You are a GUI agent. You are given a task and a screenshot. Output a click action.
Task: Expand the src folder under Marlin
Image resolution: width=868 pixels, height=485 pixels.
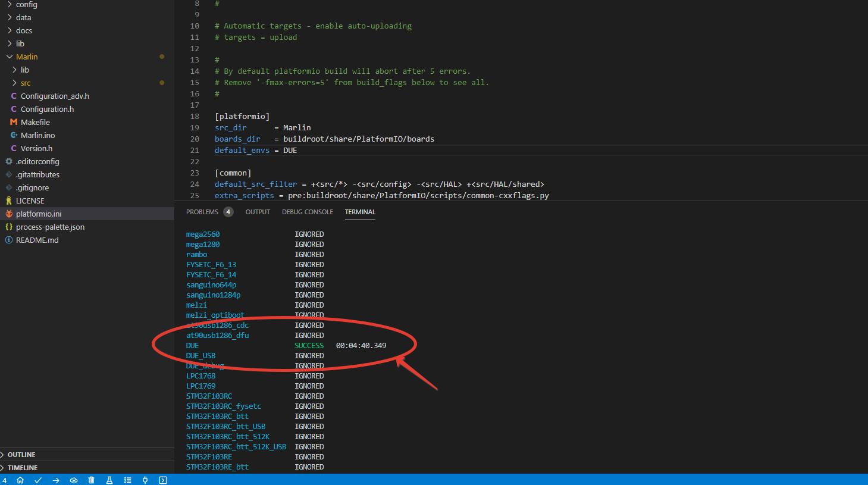26,83
